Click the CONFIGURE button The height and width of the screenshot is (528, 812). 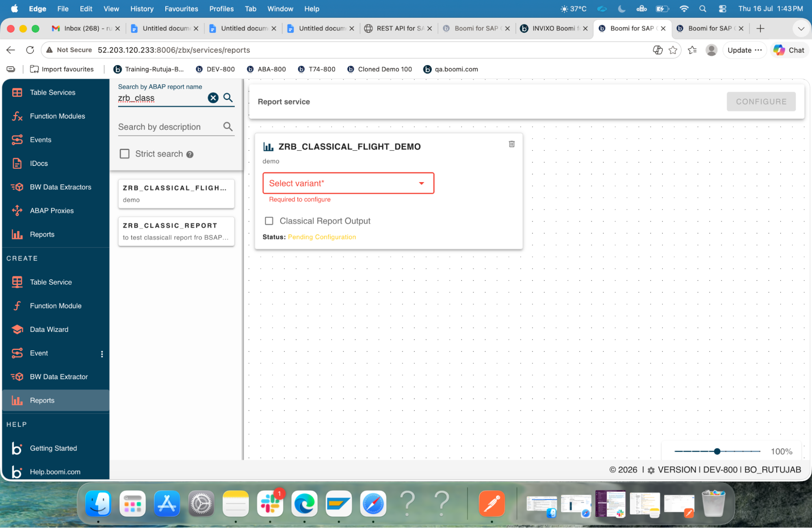(x=761, y=102)
